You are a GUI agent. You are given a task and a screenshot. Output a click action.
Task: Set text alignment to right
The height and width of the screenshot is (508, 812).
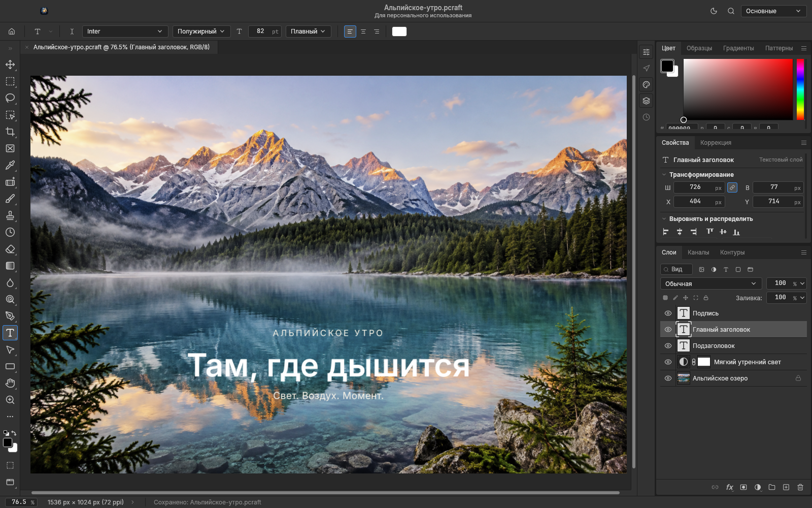pyautogui.click(x=377, y=31)
